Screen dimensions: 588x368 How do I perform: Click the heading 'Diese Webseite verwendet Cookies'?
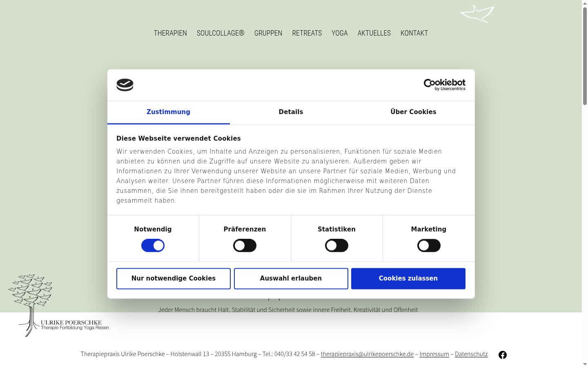pyautogui.click(x=178, y=139)
